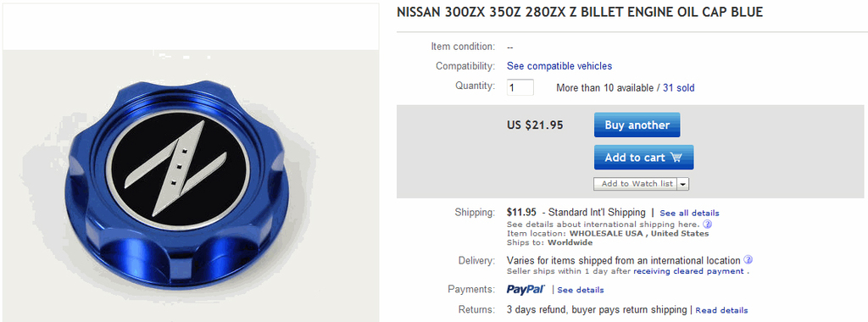Open See details link for Payments

click(x=581, y=290)
